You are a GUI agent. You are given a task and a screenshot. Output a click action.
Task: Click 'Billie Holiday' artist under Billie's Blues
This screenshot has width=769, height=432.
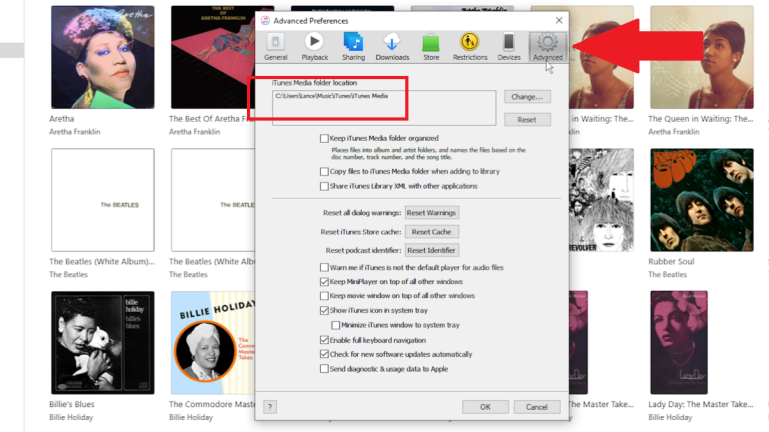click(x=71, y=417)
